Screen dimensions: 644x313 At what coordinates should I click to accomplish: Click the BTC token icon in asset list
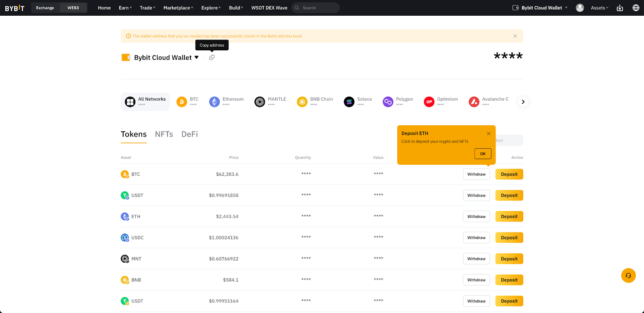point(125,174)
